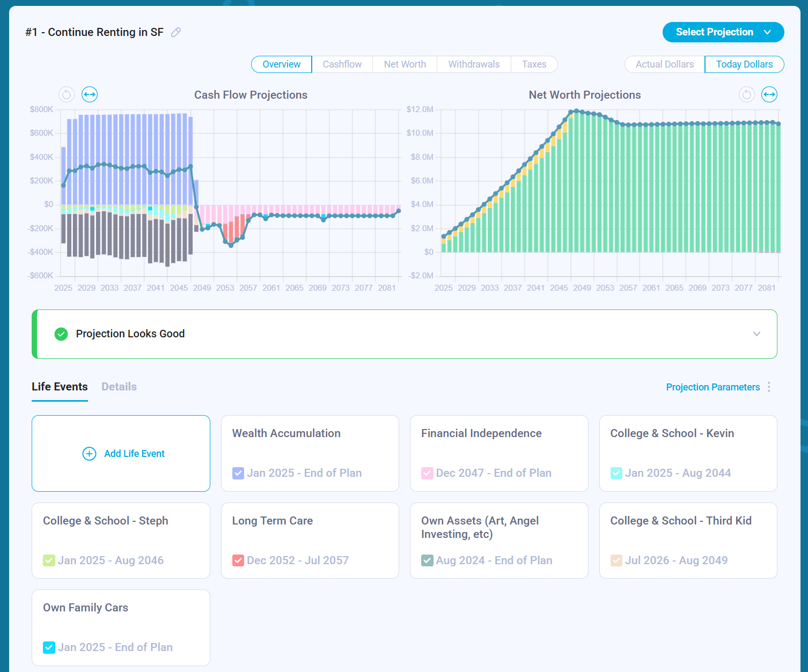Toggle Financial Independence event checkbox
Screen dimensions: 808x672
pyautogui.click(x=427, y=473)
